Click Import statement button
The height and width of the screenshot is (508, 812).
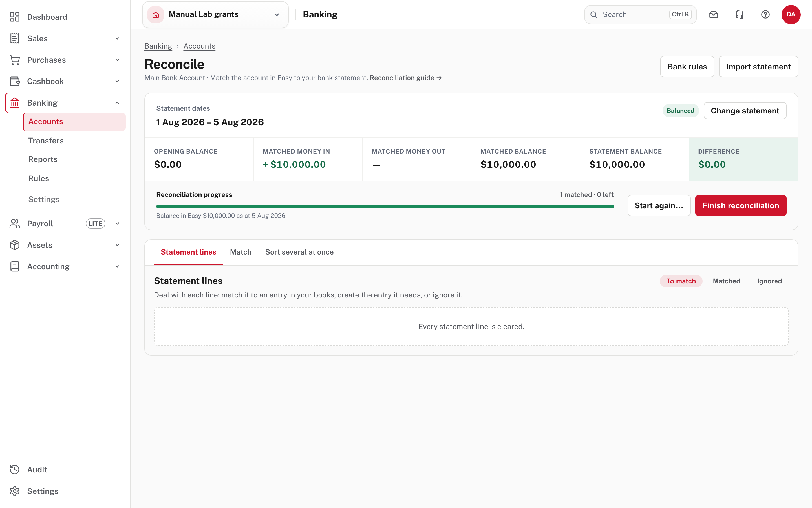[758, 67]
